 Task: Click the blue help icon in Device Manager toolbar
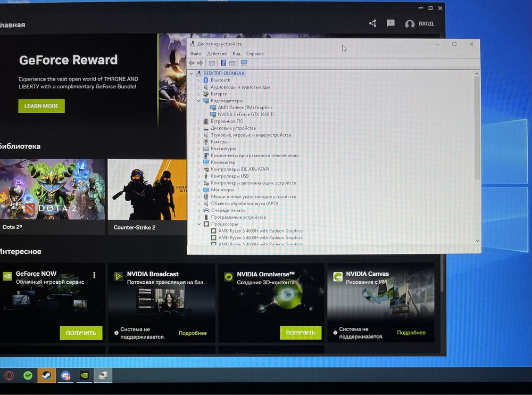coord(223,63)
